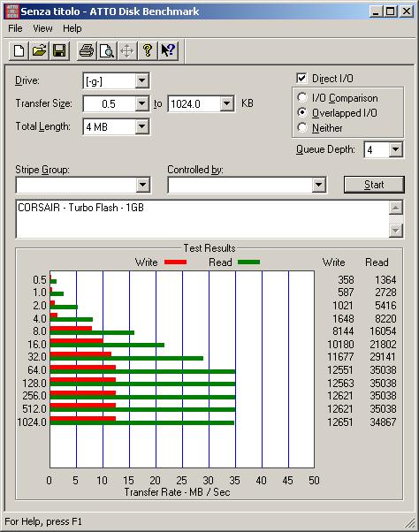Select the Overlapped I/O radio button
419x532 pixels.
(x=302, y=112)
